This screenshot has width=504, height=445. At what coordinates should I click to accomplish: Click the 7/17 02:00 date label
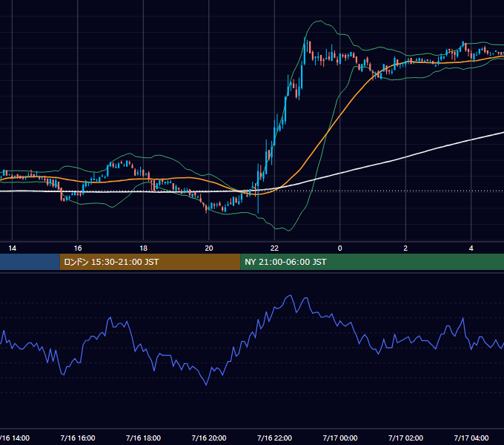(x=405, y=438)
